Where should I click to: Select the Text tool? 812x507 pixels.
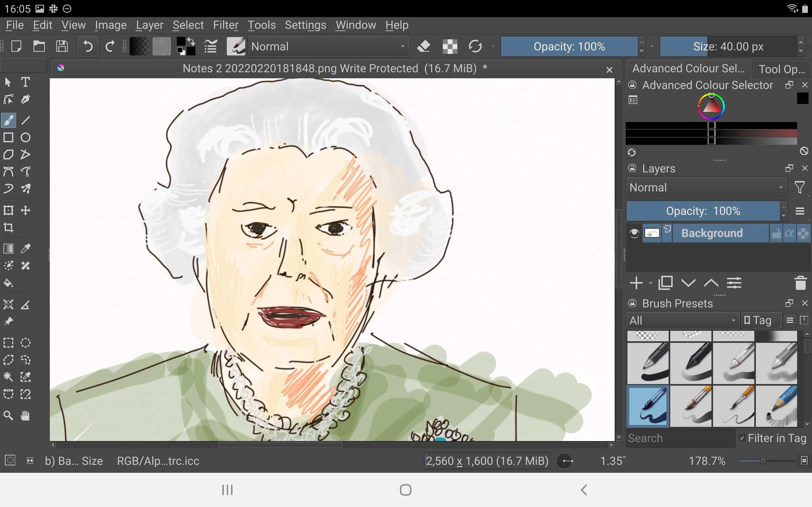25,82
